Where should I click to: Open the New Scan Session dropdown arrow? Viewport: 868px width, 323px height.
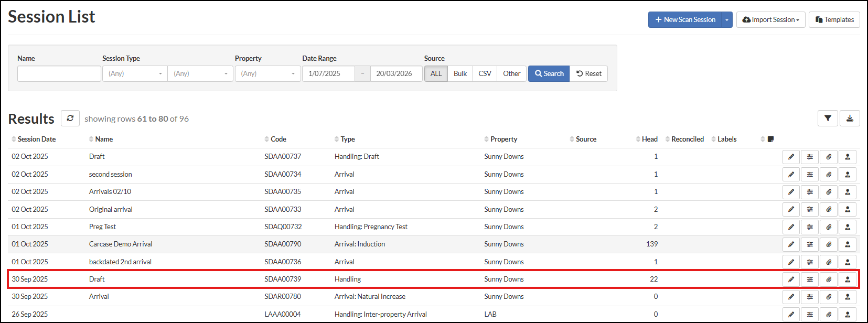point(727,20)
